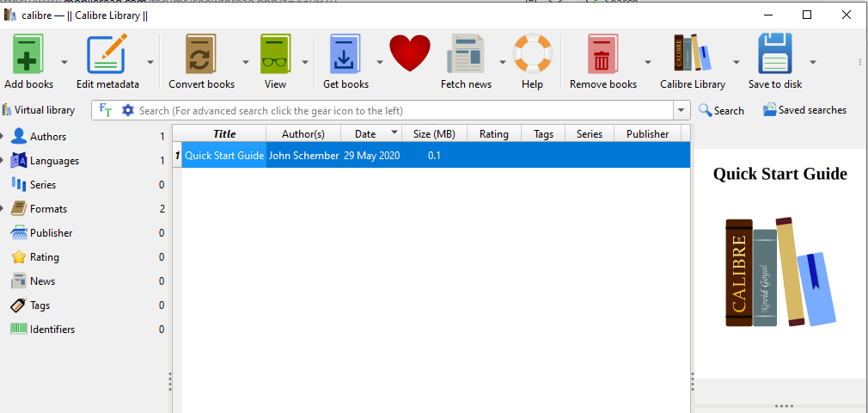Select Authors in tag browser
Image resolution: width=868 pixels, height=413 pixels.
pos(48,136)
